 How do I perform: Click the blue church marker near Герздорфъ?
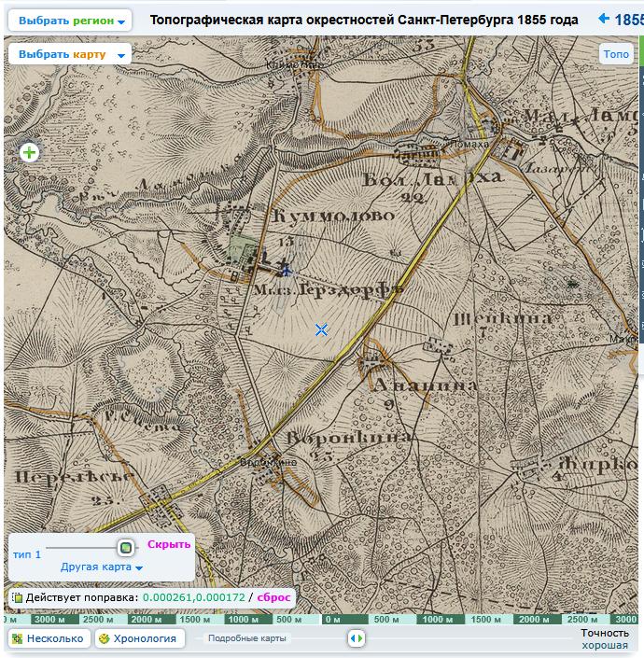[x=287, y=269]
